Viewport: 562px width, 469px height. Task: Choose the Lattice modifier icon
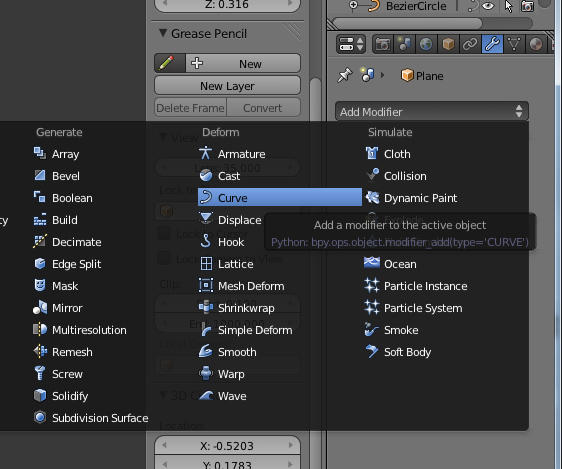click(x=205, y=264)
